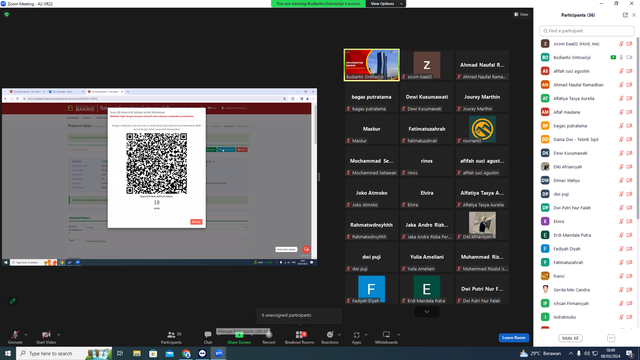The image size is (640, 360).
Task: Click Dewi Kusumawati's avatar in the list
Action: tap(545, 153)
